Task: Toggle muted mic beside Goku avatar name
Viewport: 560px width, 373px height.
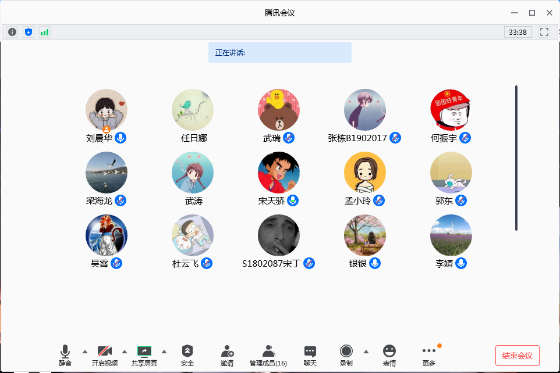Action: [x=116, y=263]
